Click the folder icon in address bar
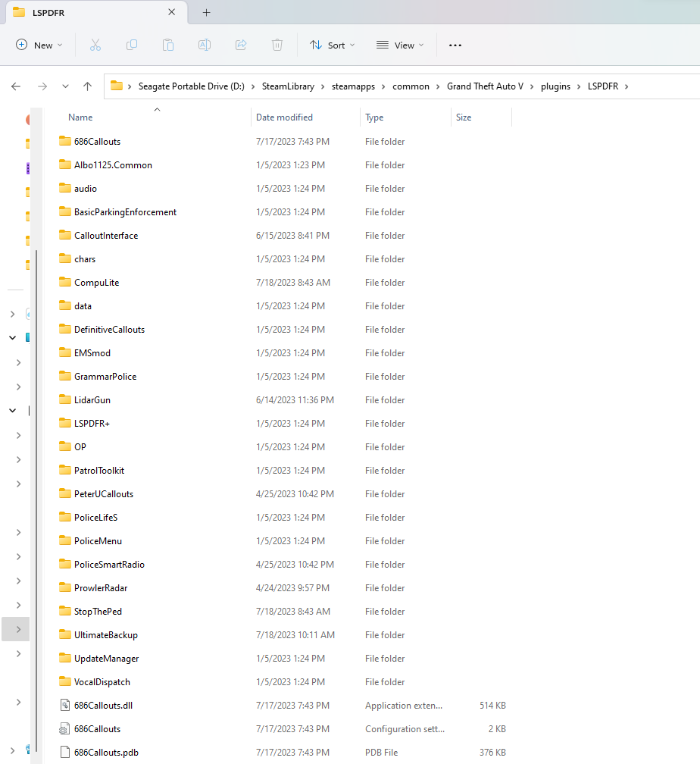 pos(117,86)
